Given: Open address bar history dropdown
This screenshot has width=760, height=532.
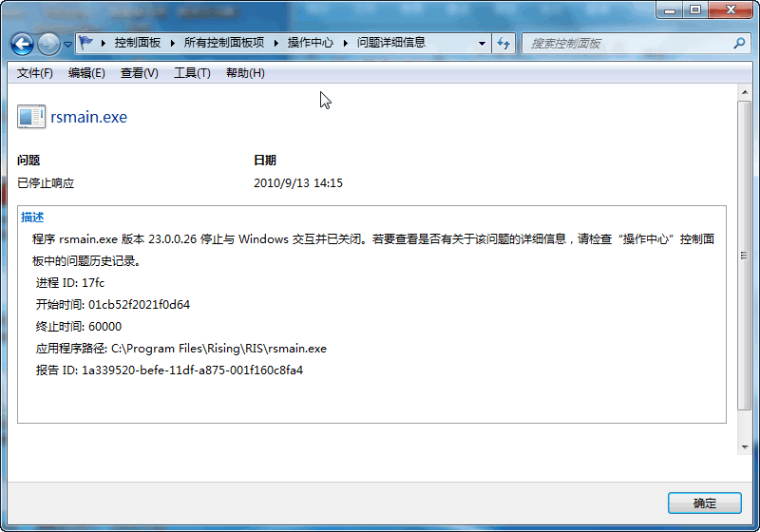Looking at the screenshot, I should point(482,43).
